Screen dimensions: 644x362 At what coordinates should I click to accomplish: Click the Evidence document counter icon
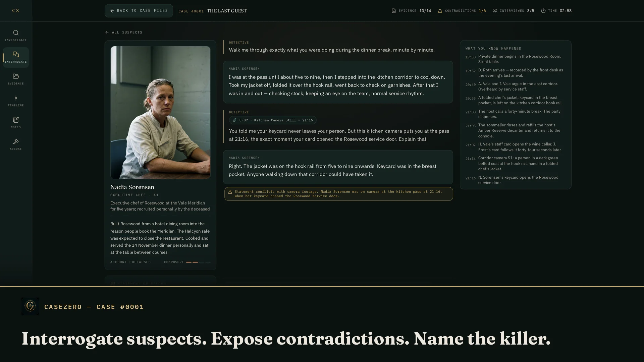click(x=394, y=11)
